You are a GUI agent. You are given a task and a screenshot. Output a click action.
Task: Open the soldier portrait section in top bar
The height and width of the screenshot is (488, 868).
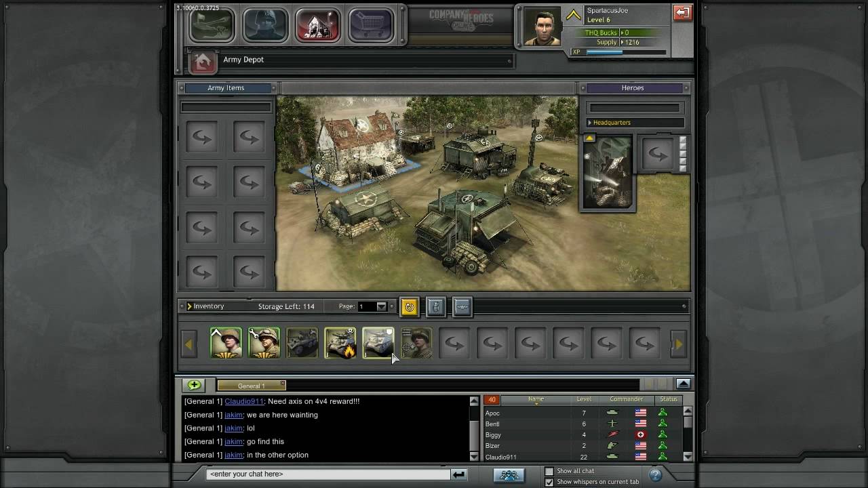265,26
